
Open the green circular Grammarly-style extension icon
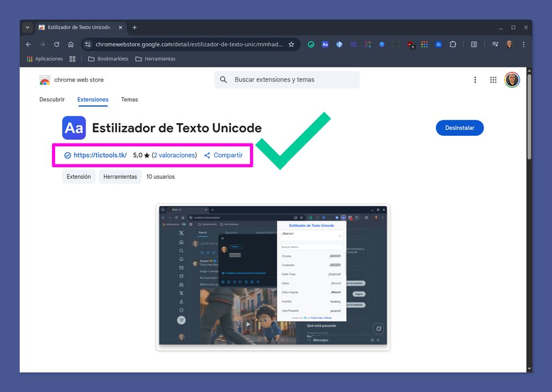pos(311,44)
